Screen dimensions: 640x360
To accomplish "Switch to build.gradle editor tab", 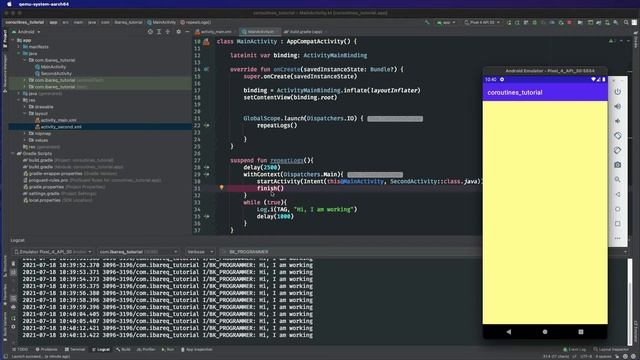I will click(305, 31).
